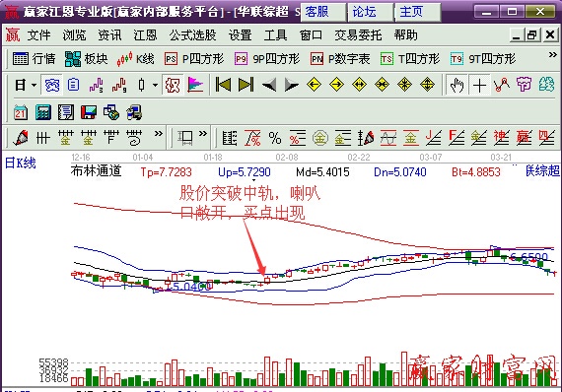Image resolution: width=562 pixels, height=392 pixels.
Task: Switch to the K线 chart view
Action: click(136, 59)
